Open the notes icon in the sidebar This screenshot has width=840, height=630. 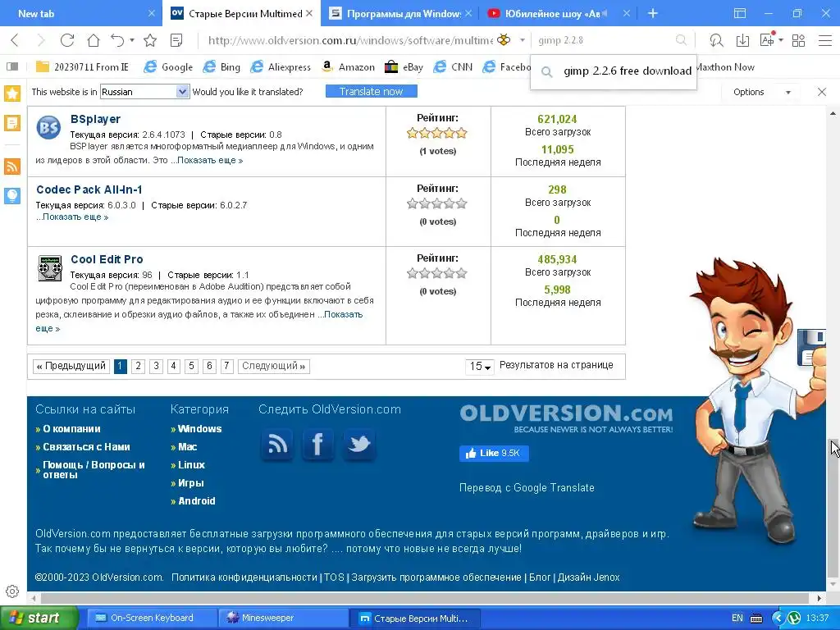(x=11, y=123)
